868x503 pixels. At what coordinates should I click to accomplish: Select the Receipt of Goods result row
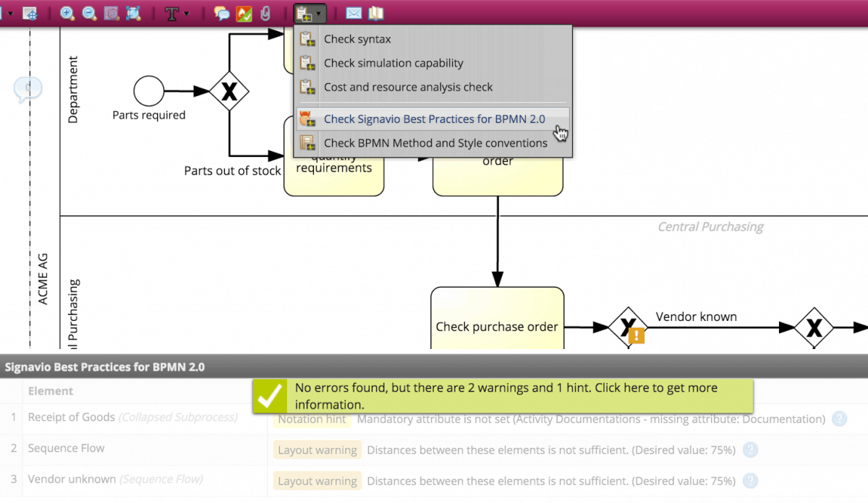tap(434, 418)
